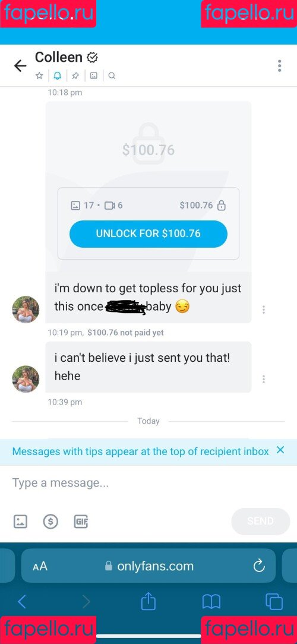Open the Safari share sheet
The image size is (297, 644).
[148, 601]
